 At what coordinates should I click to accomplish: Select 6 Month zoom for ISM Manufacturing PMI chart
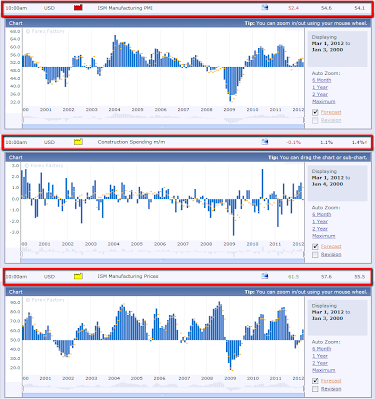pos(322,80)
